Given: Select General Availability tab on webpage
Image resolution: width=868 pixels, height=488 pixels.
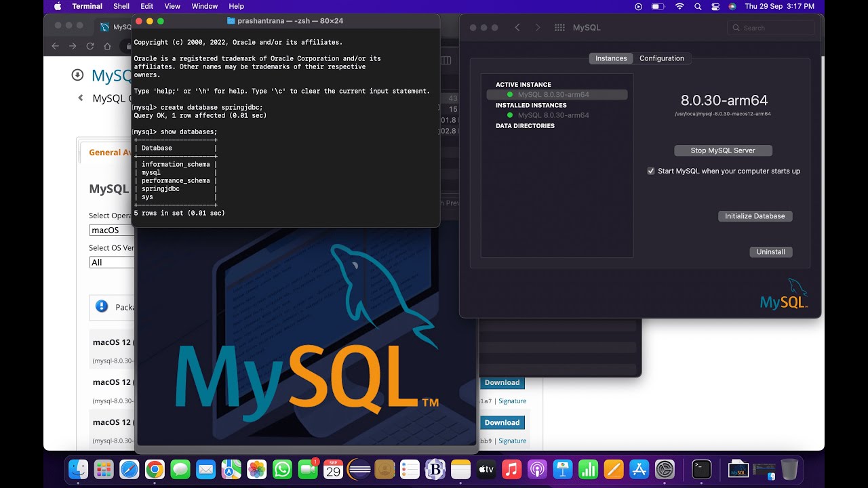Looking at the screenshot, I should click(x=110, y=152).
